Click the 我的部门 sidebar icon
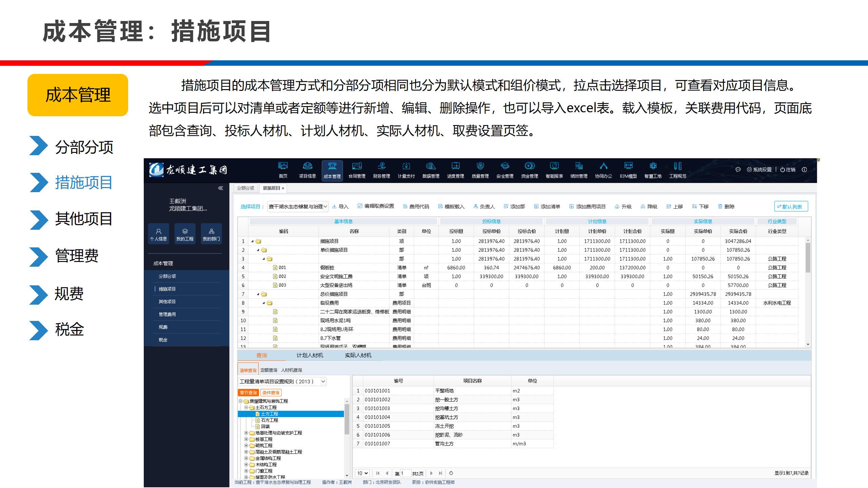This screenshot has width=868, height=488. coord(211,233)
